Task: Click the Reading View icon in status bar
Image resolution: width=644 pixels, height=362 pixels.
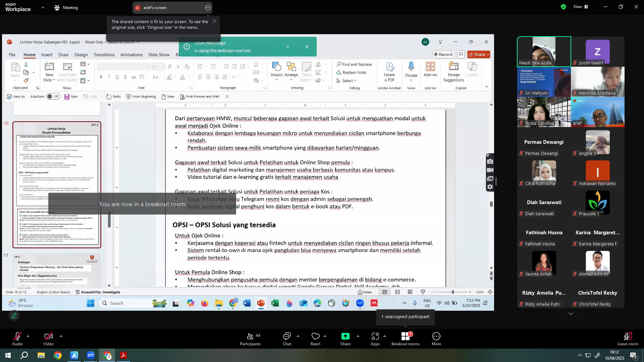Action: pos(410,292)
